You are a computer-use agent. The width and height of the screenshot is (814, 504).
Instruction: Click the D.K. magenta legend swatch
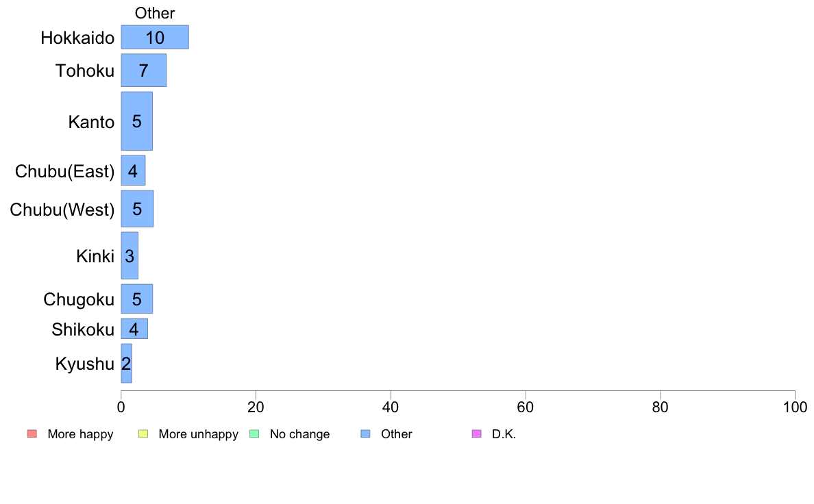click(x=477, y=434)
